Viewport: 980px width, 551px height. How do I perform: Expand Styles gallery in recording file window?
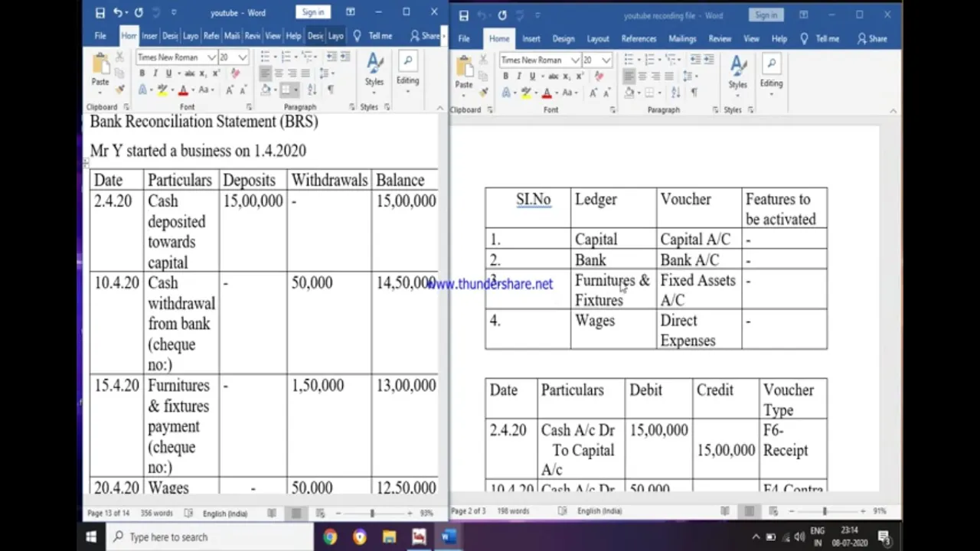pos(738,74)
